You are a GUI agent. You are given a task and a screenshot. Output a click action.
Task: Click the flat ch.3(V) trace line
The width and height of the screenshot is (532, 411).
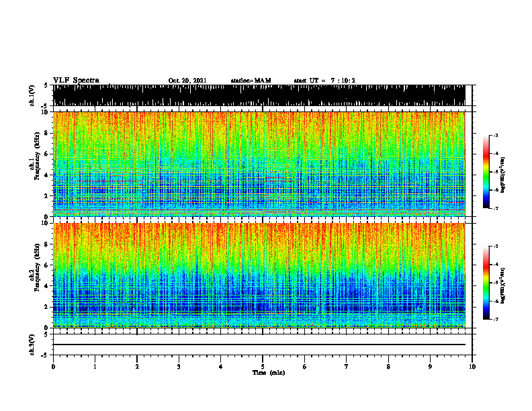[x=259, y=345]
